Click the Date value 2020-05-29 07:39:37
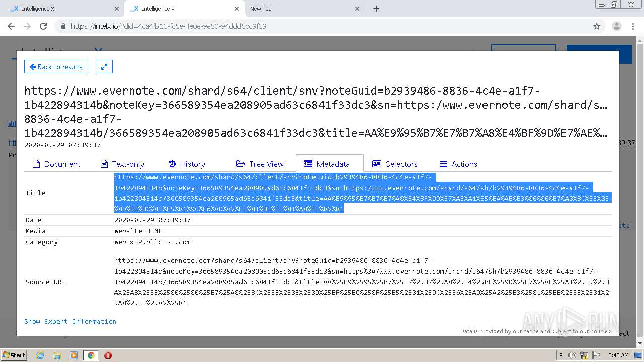Image resolution: width=644 pixels, height=362 pixels. [x=152, y=220]
